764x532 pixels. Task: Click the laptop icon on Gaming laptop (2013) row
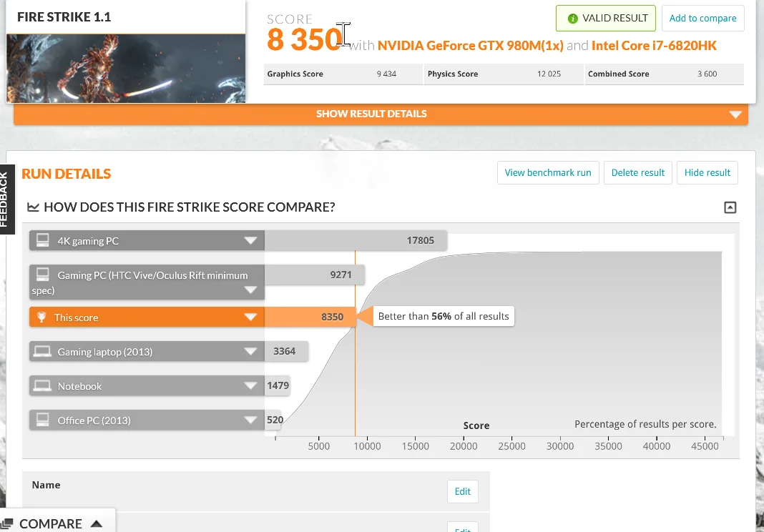point(43,351)
